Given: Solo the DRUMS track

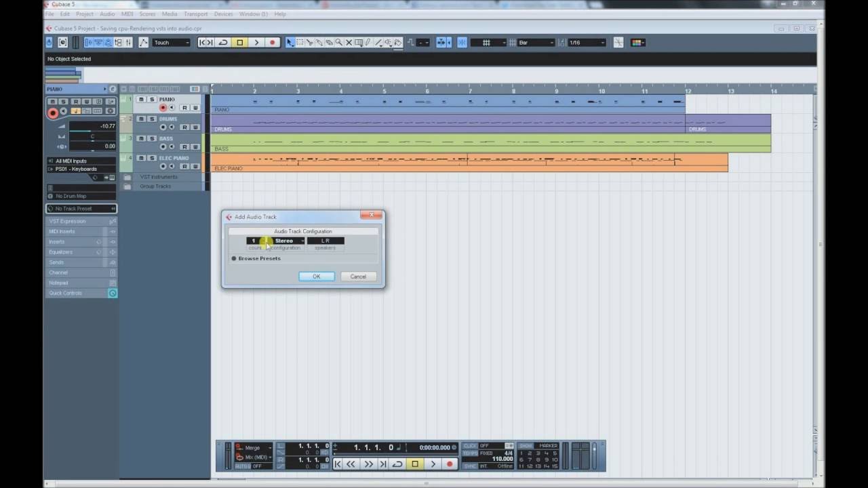Looking at the screenshot, I should [152, 119].
